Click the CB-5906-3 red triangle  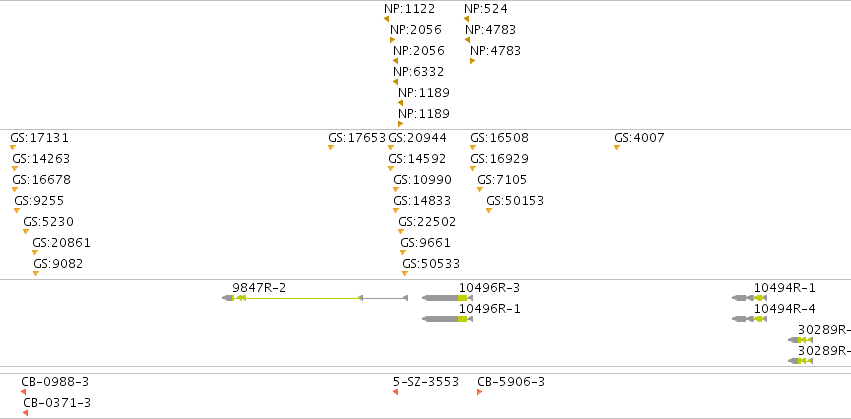[x=480, y=392]
